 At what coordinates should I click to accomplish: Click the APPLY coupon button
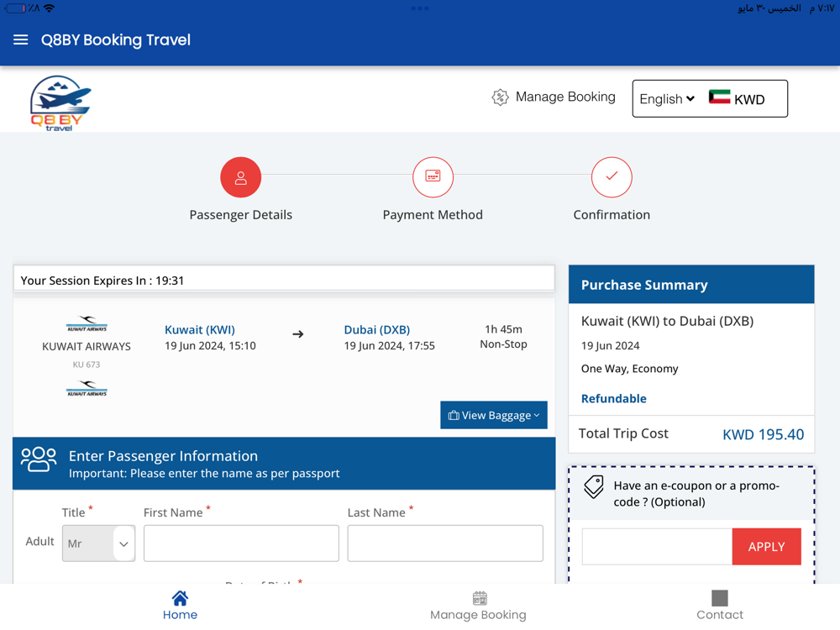pos(767,547)
